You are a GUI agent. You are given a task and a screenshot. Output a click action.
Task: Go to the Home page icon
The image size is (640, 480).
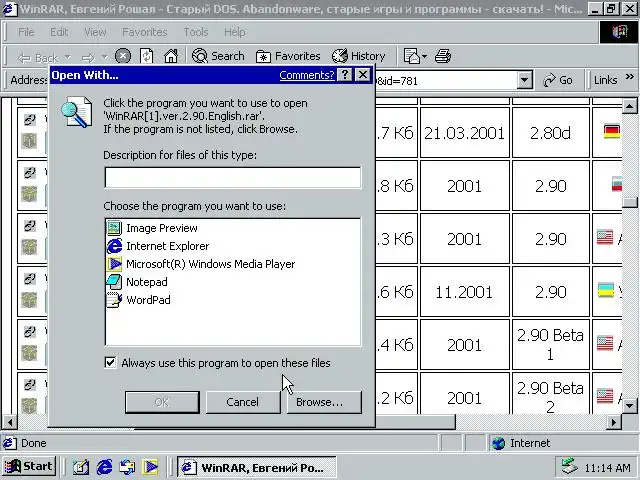[171, 56]
